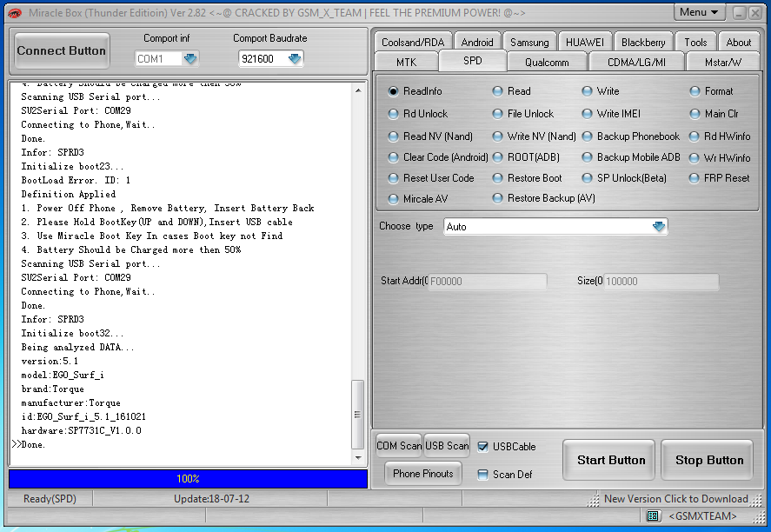Choose Clear Code (Android) radio option

click(393, 157)
